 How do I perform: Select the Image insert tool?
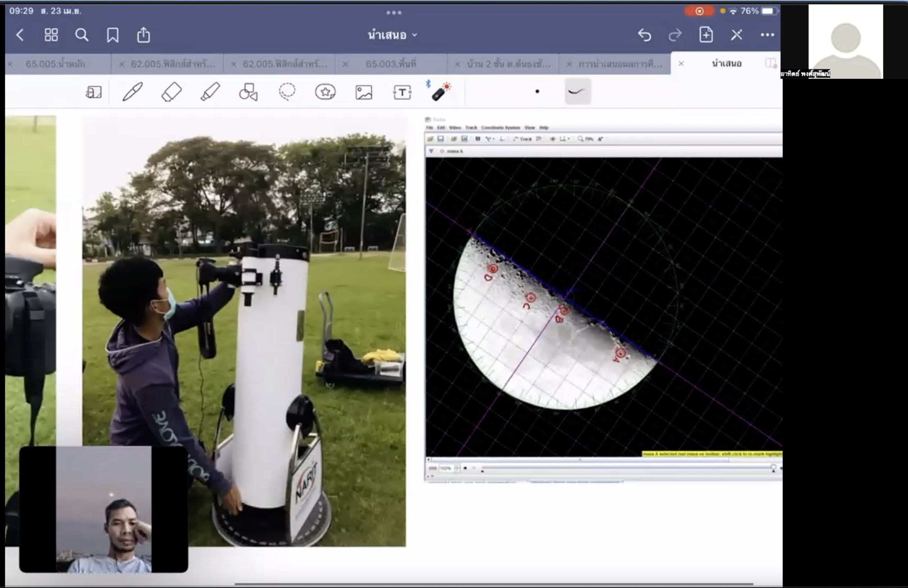(x=364, y=92)
